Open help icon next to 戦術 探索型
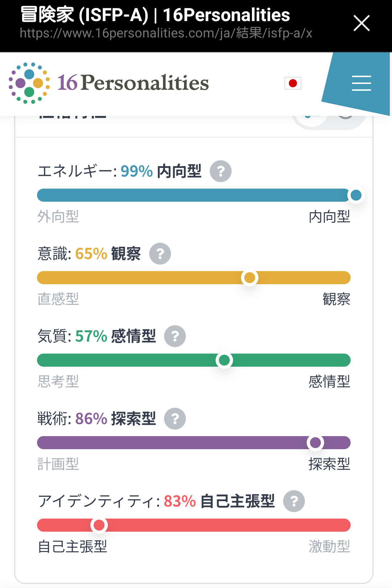 (x=175, y=419)
